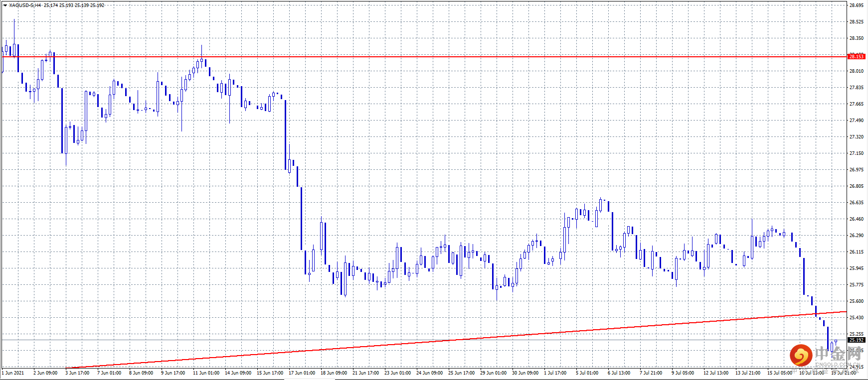Click the 9 Jul 05:00 time label
The height and width of the screenshot is (380, 868).
pos(683,373)
